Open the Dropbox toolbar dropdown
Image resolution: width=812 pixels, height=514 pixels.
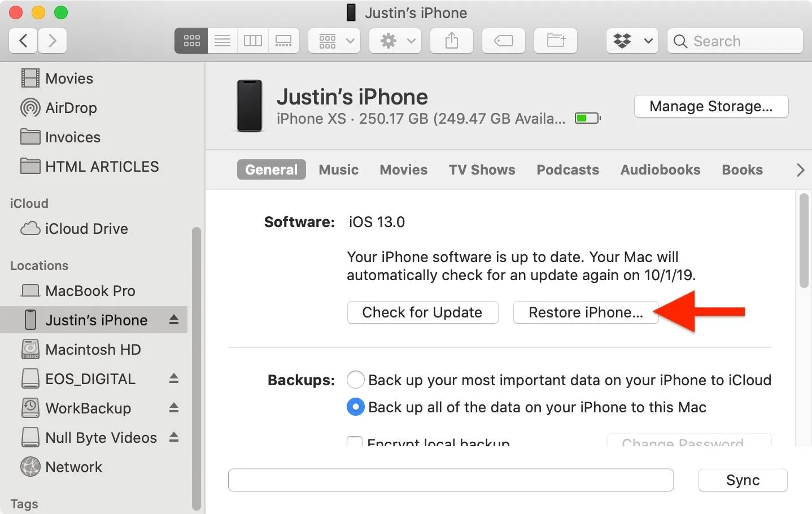click(632, 41)
